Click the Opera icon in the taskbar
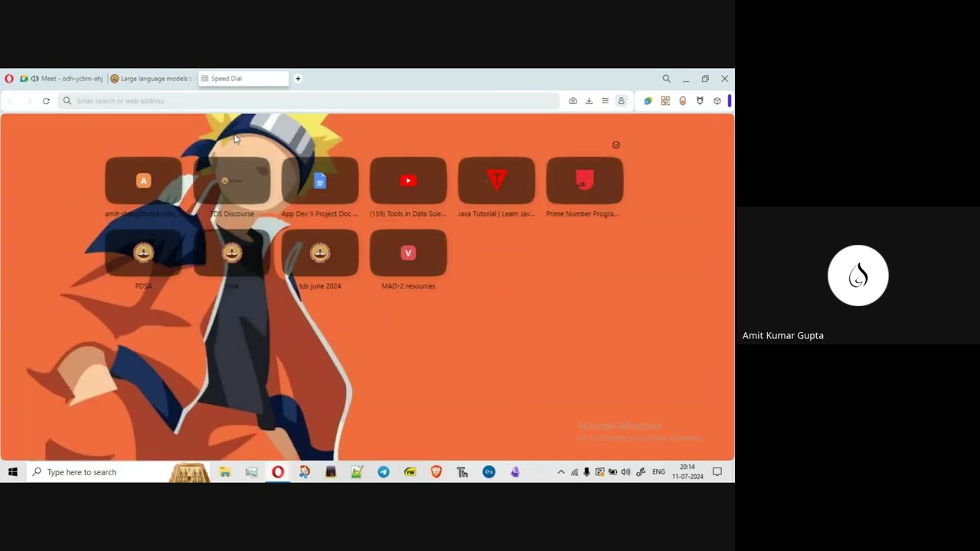This screenshot has height=551, width=980. (278, 472)
